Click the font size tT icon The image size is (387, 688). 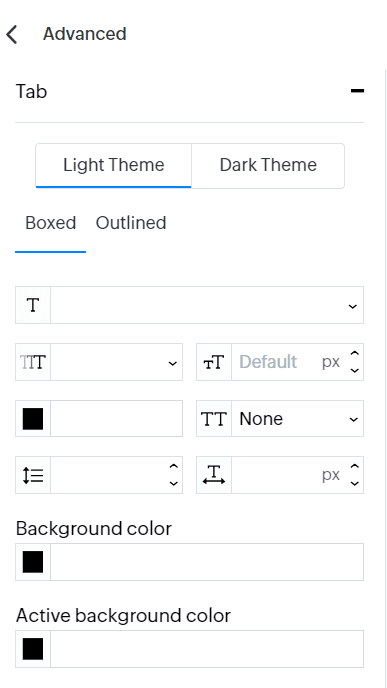[214, 362]
